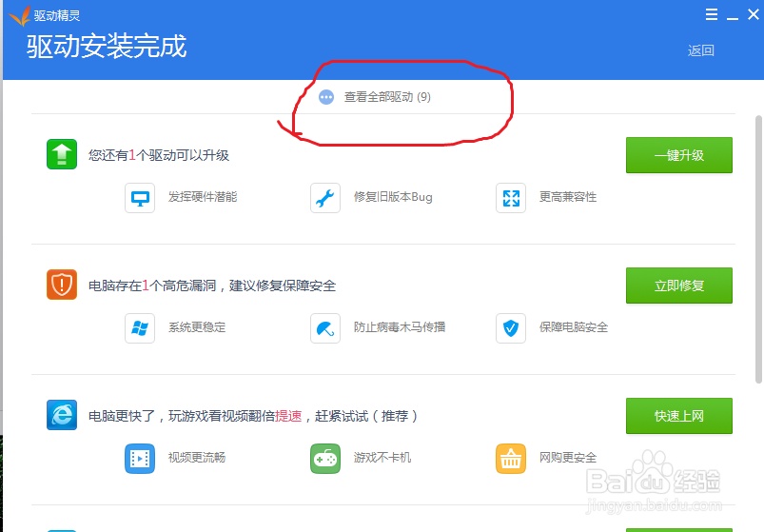Click the green upgrade arrow icon
The width and height of the screenshot is (764, 532).
pos(62,154)
